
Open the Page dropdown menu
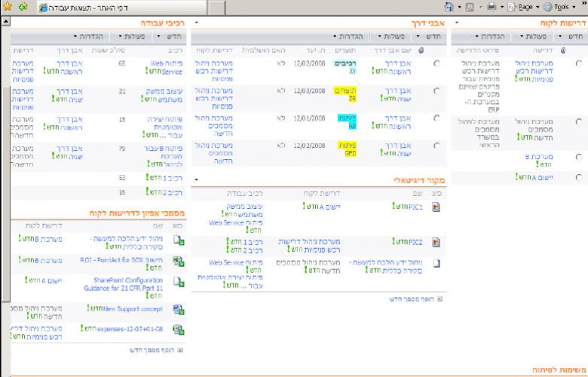pos(525,7)
